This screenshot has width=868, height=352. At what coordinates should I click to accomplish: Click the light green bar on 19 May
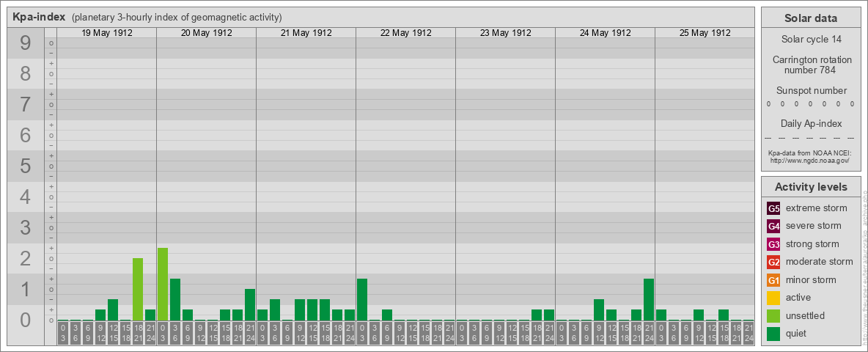coord(138,290)
